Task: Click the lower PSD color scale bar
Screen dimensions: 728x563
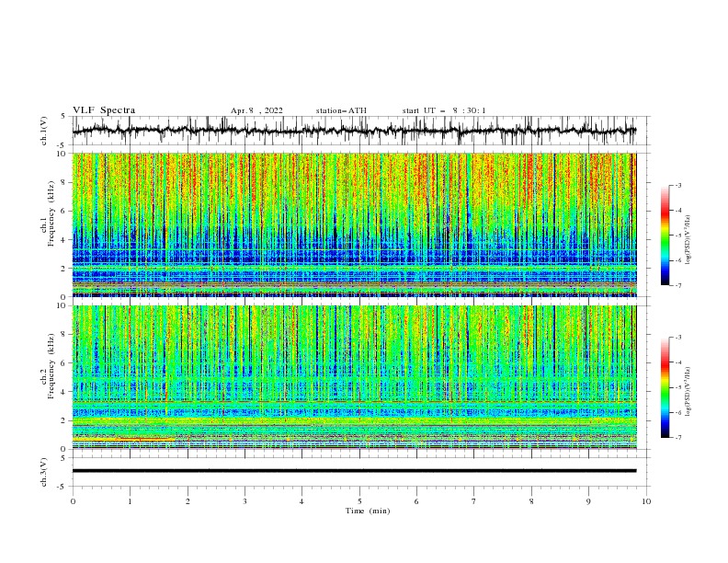Action: 665,387
